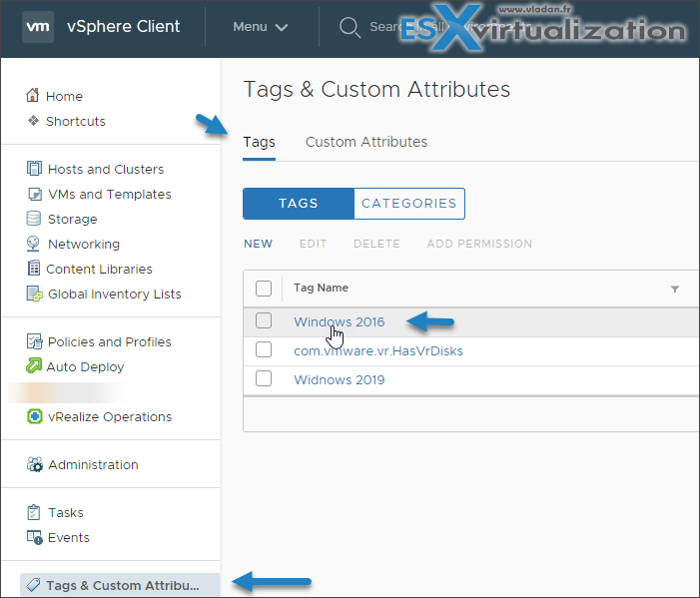
Task: Open Global Inventory Lists
Action: pos(114,295)
